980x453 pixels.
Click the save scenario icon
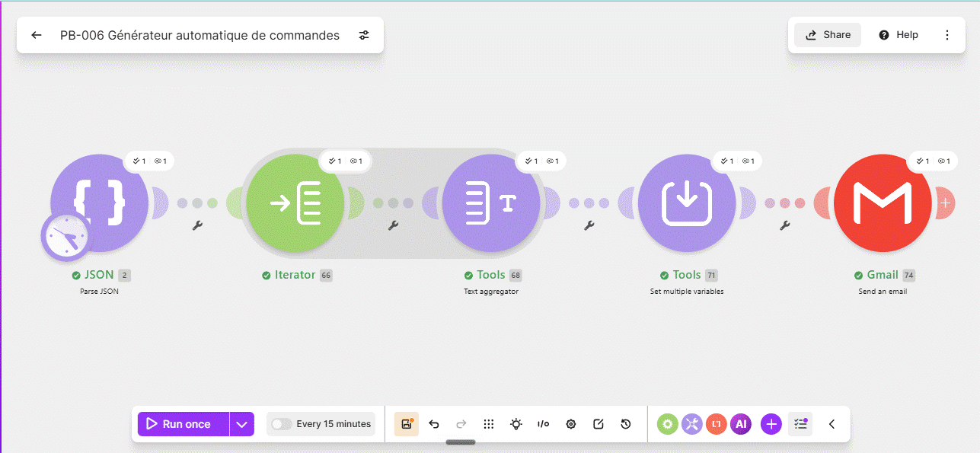407,424
